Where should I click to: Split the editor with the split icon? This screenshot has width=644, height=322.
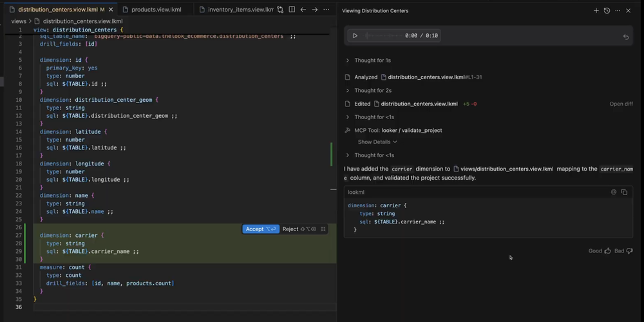[292, 10]
